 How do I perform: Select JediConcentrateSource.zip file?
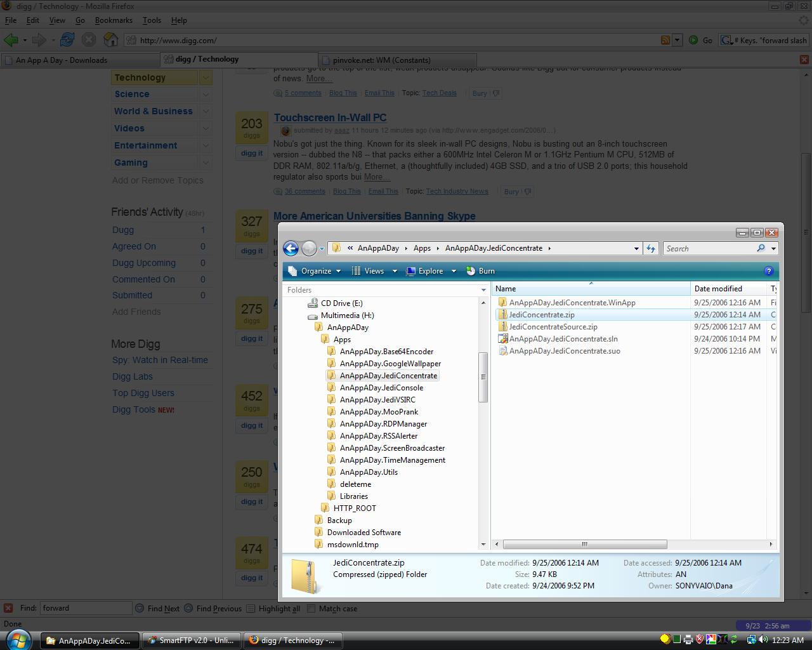553,327
